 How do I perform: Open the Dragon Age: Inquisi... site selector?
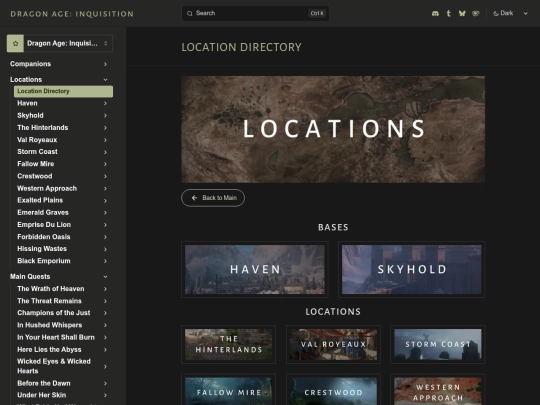[60, 43]
